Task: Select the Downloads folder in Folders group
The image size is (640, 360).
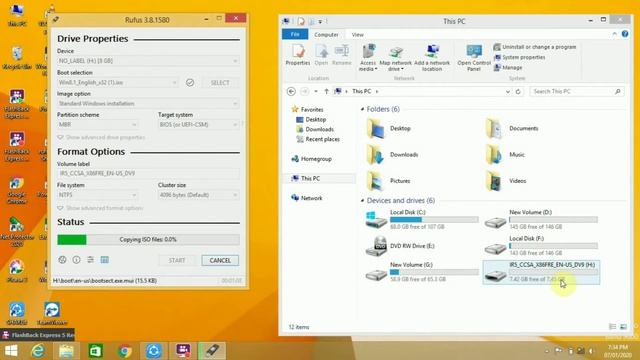Action: [x=392, y=154]
